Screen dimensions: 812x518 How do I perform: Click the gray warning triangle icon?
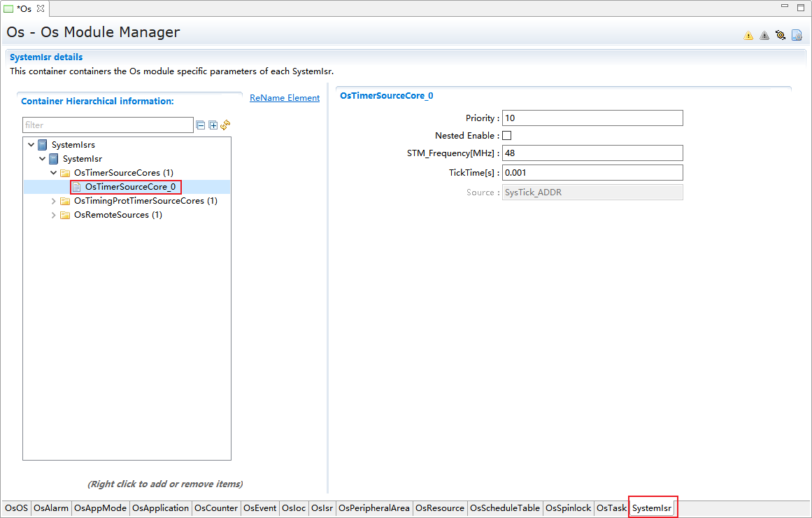tap(764, 36)
